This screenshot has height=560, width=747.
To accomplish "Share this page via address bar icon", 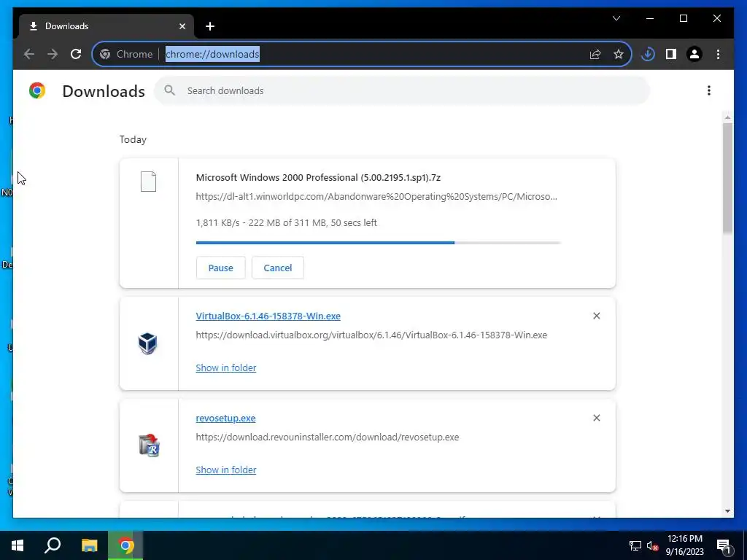I will point(595,54).
